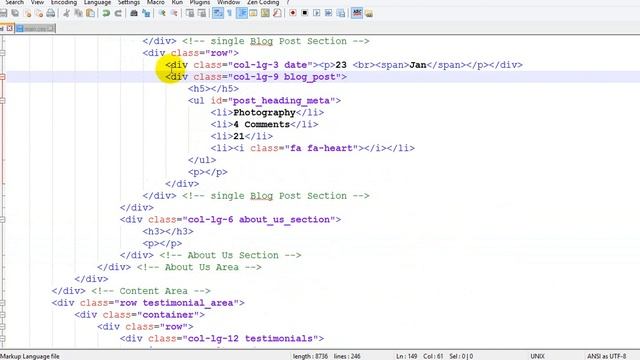
Task: Open the Language menu
Action: coord(97,2)
